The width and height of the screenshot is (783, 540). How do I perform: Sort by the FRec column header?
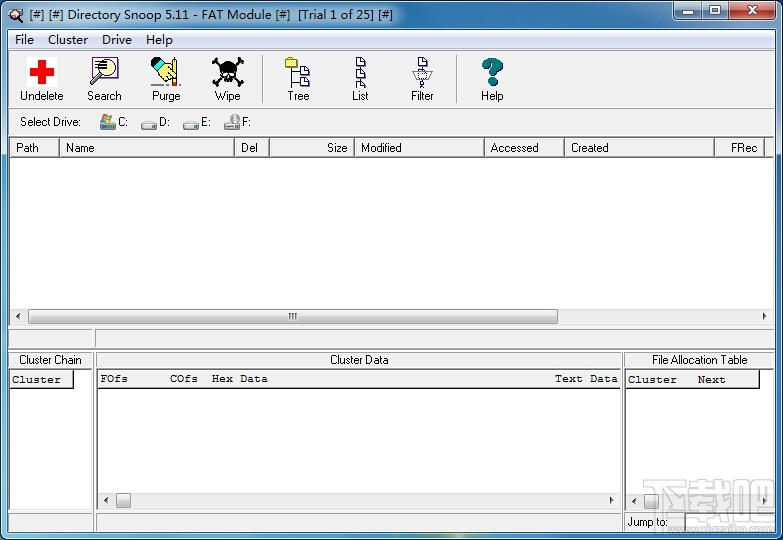tap(740, 148)
